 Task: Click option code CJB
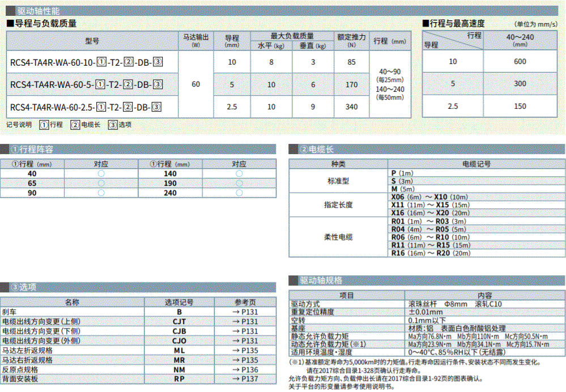coord(180,331)
